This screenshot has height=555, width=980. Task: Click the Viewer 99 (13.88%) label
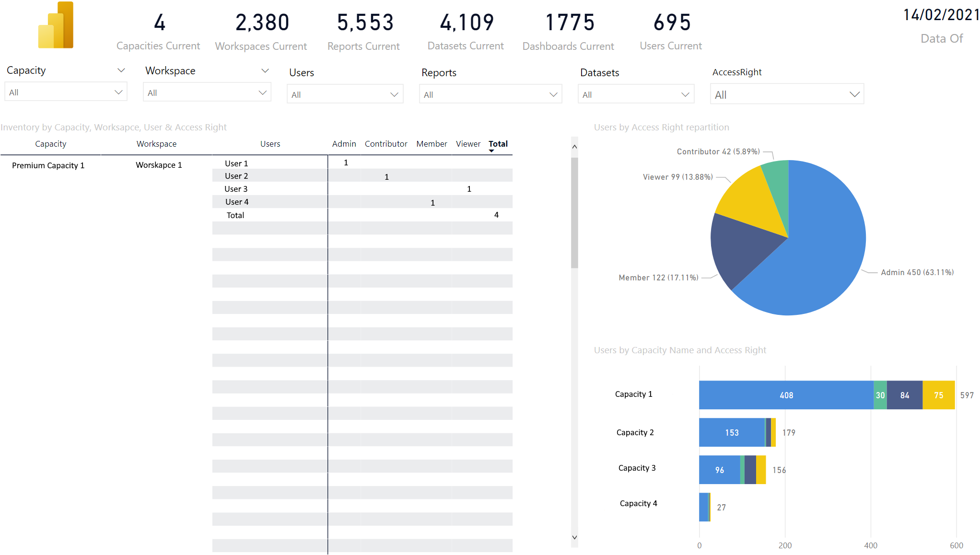[x=677, y=177]
